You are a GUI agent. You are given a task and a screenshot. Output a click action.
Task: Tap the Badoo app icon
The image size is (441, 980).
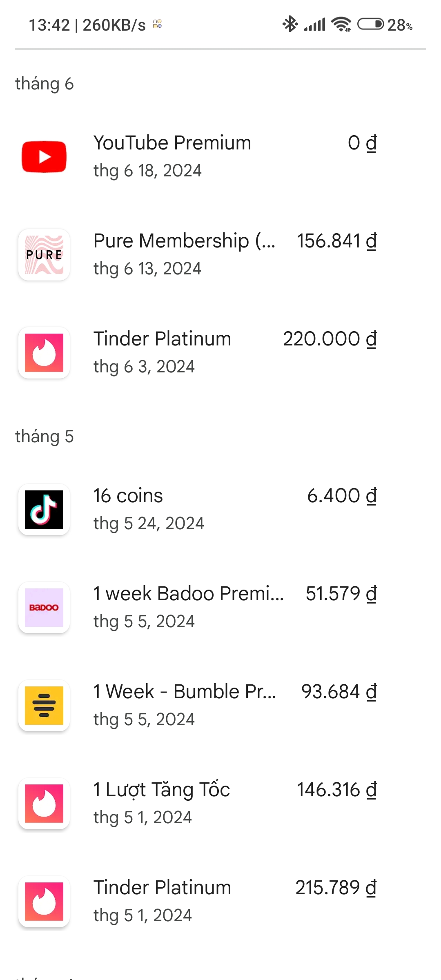pos(44,608)
